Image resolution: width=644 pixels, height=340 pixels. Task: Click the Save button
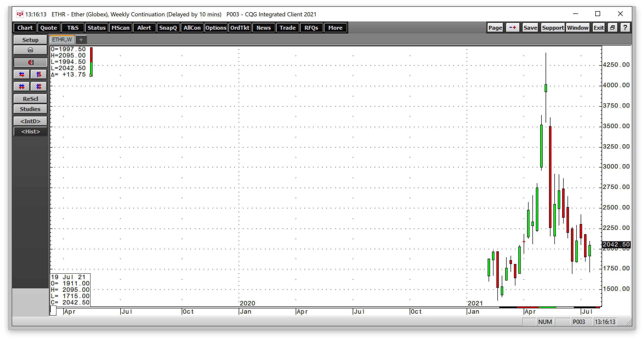coord(530,28)
